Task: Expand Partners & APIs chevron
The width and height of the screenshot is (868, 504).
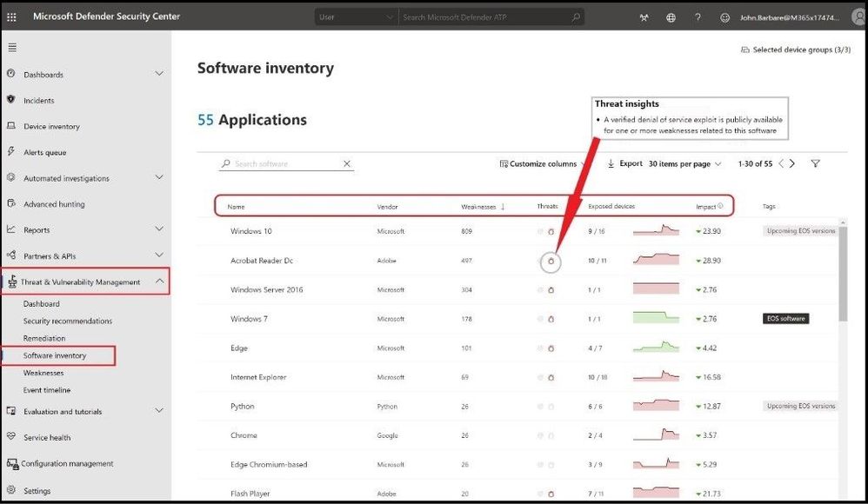Action: [x=159, y=255]
